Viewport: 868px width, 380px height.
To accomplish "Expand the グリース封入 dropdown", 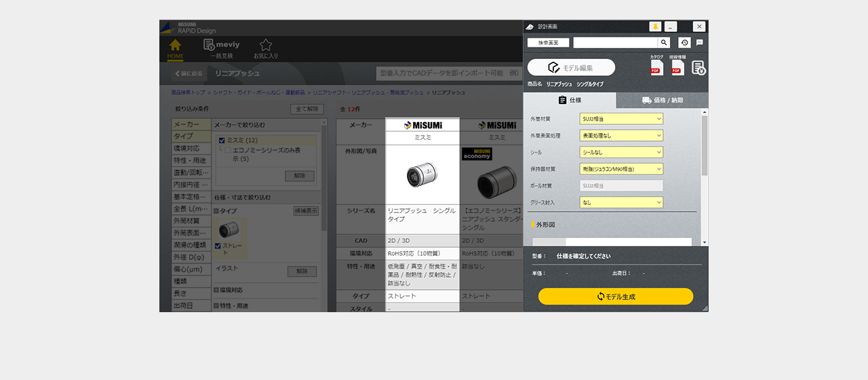I will [x=621, y=202].
